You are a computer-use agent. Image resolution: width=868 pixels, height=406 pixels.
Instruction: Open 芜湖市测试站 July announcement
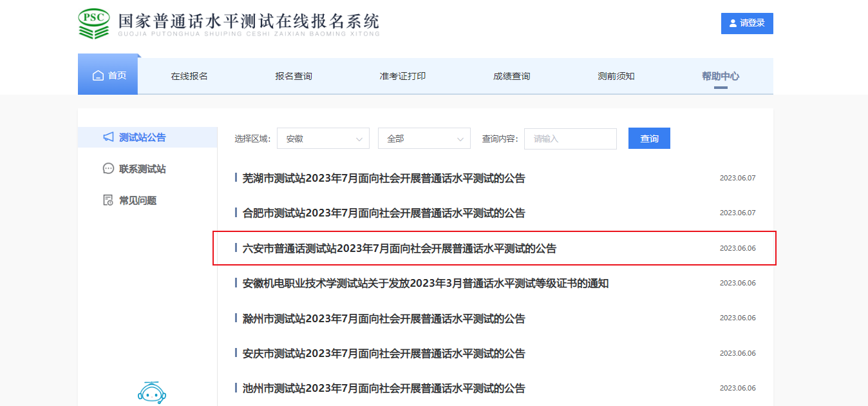pyautogui.click(x=384, y=179)
